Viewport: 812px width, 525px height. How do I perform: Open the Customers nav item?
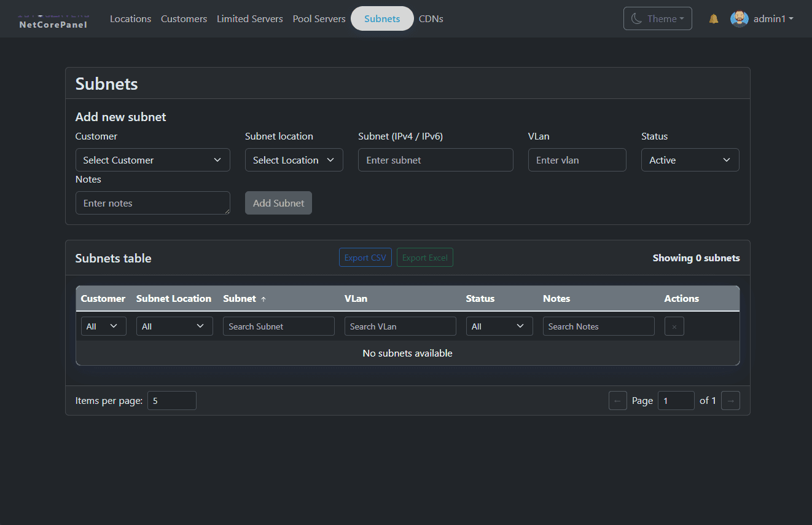[184, 19]
